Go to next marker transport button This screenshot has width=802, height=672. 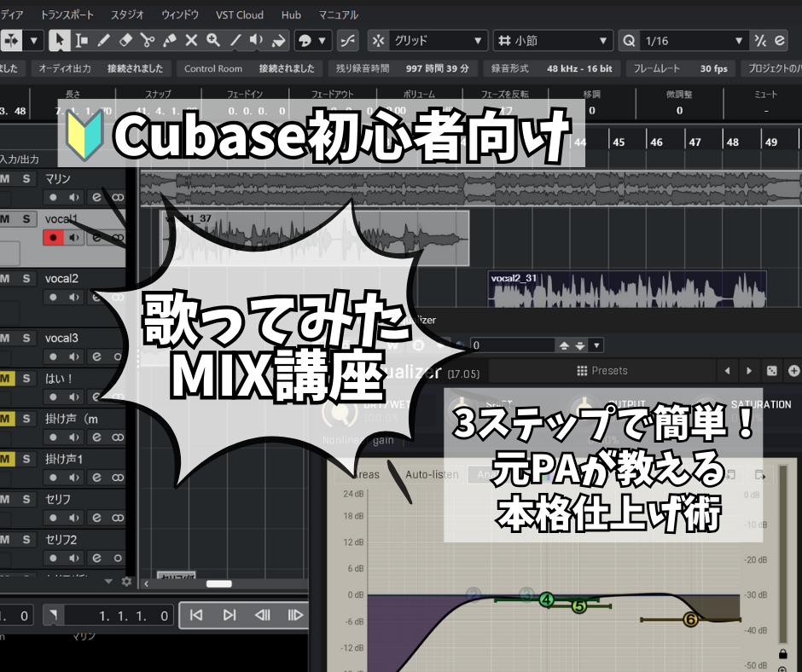pos(230,615)
